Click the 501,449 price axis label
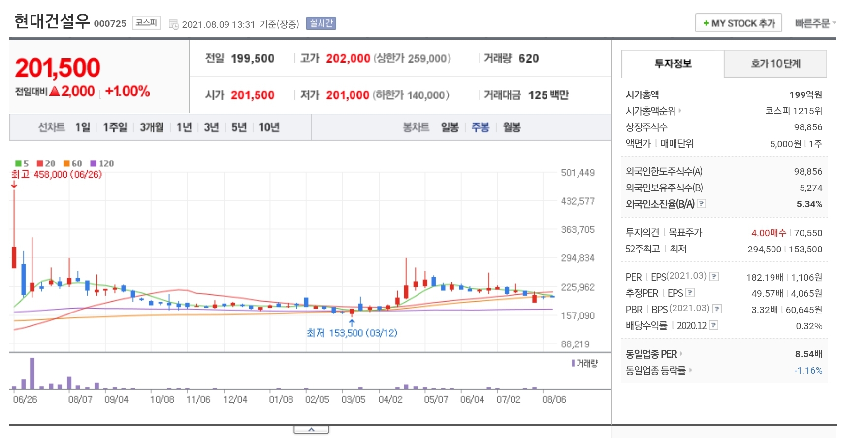The height and width of the screenshot is (438, 868). (578, 173)
